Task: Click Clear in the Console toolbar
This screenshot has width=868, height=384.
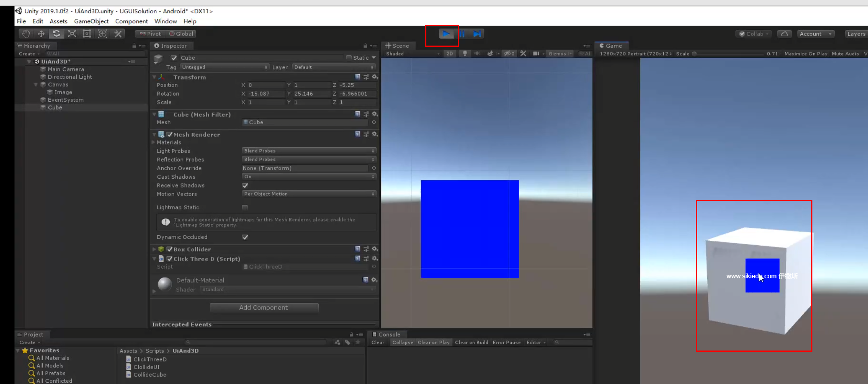Action: 378,342
